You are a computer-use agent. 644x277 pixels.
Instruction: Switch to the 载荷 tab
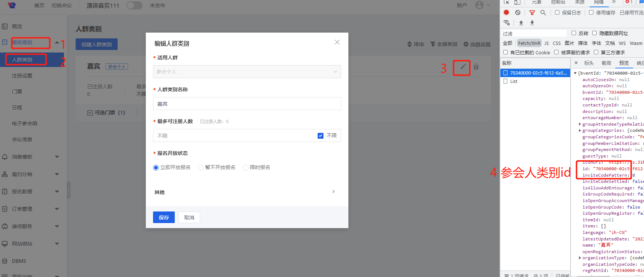(x=606, y=63)
